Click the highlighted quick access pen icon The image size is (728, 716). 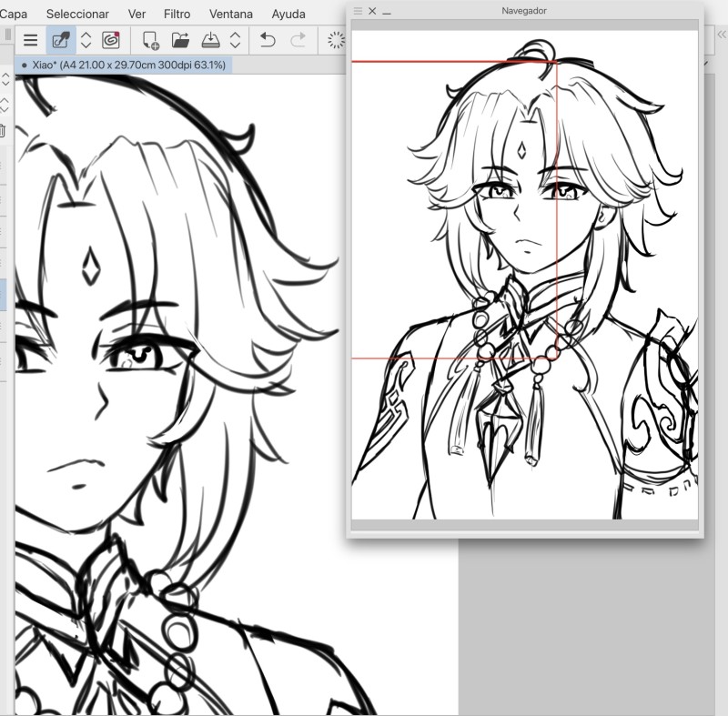click(x=61, y=40)
